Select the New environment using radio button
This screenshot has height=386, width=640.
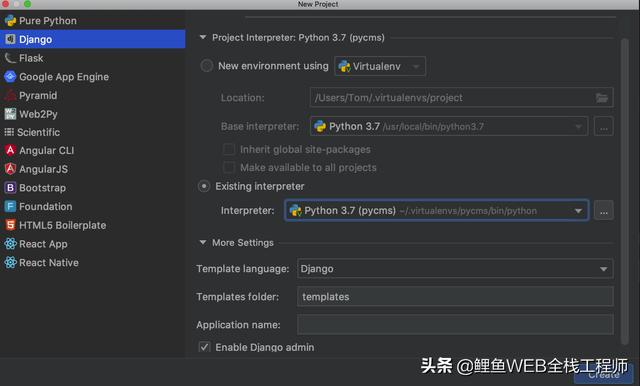point(207,66)
